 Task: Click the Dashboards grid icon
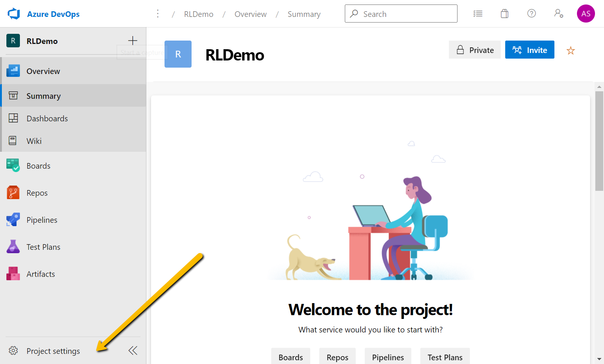click(x=13, y=118)
